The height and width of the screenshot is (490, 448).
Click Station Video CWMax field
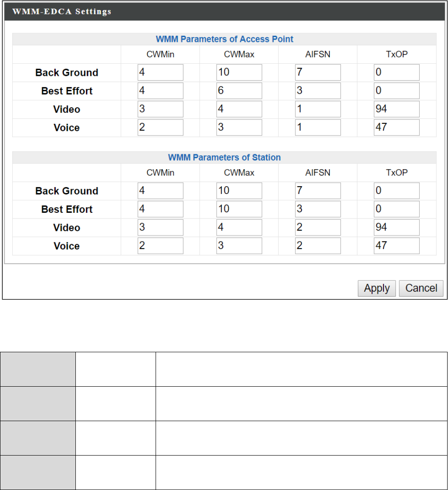point(239,228)
